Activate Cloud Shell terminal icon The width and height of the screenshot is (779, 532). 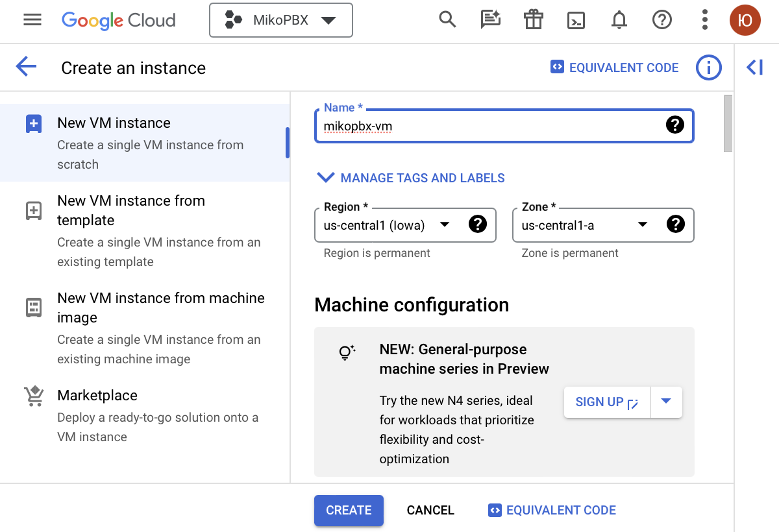(576, 21)
